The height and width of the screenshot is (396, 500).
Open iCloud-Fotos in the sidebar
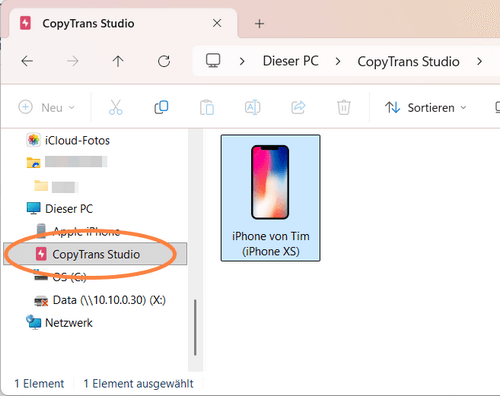point(68,140)
